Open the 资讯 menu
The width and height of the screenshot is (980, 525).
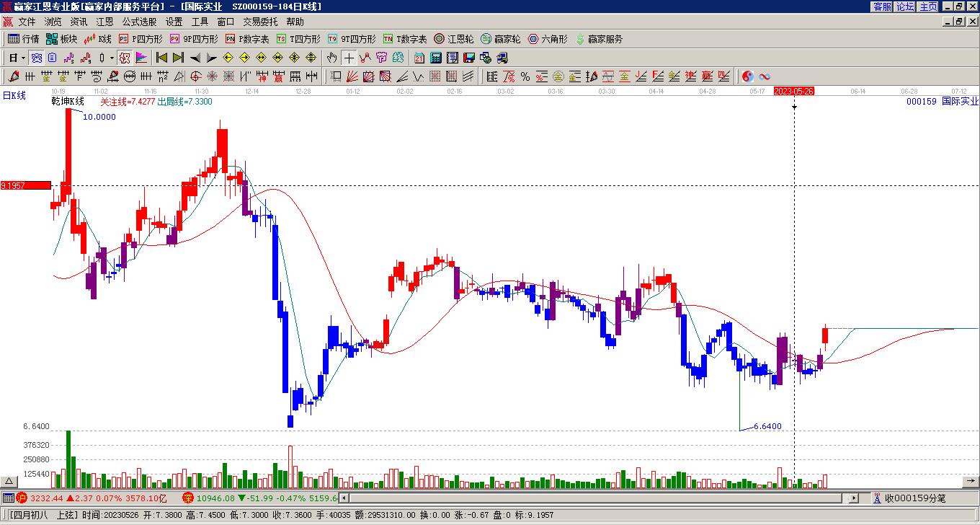(79, 22)
